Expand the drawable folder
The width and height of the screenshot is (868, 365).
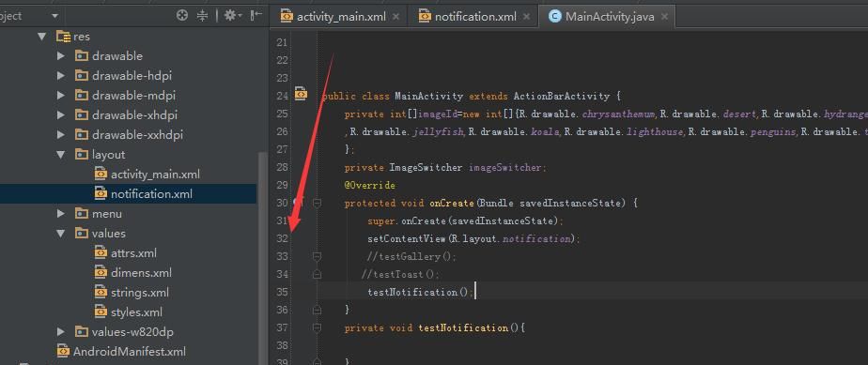(x=61, y=56)
